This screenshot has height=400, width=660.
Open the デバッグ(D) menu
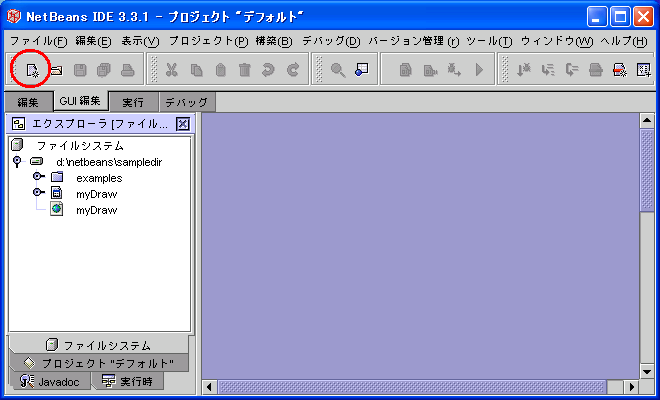pyautogui.click(x=331, y=41)
